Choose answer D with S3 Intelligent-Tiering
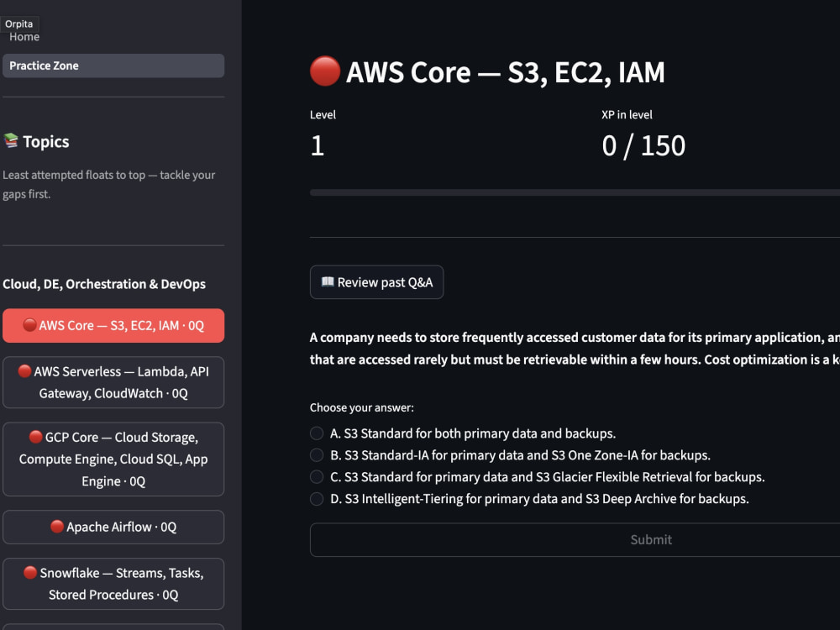 pos(317,499)
